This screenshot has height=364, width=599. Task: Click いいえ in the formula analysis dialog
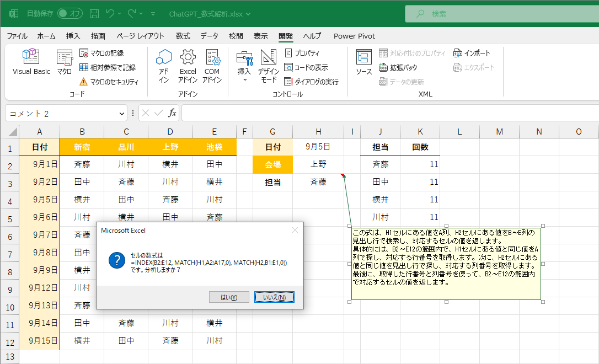(x=274, y=297)
